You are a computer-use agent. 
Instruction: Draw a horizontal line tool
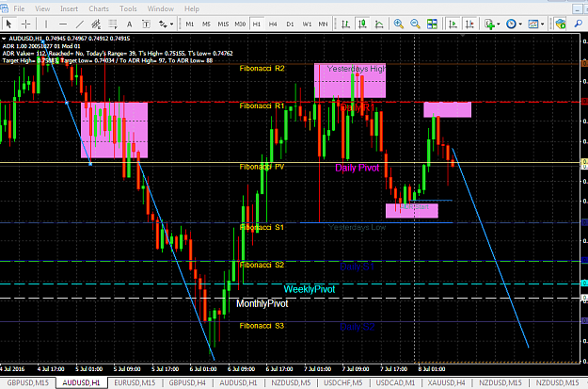63,24
